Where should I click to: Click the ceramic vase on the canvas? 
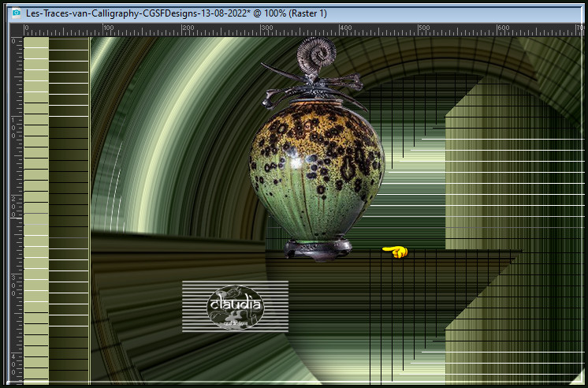pos(317,149)
